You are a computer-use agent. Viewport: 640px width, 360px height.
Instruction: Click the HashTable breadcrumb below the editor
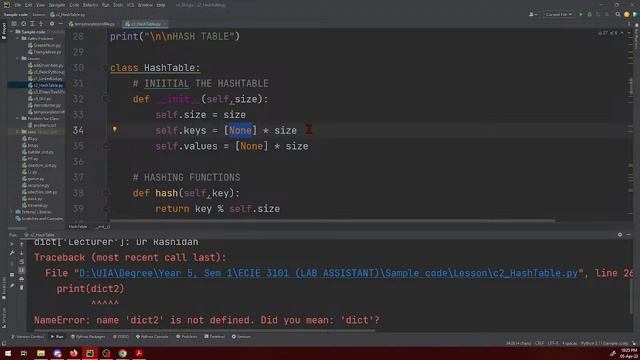[x=78, y=227]
